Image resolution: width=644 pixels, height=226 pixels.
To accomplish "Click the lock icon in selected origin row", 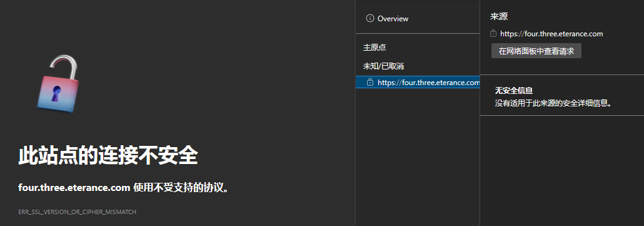I will pos(370,82).
